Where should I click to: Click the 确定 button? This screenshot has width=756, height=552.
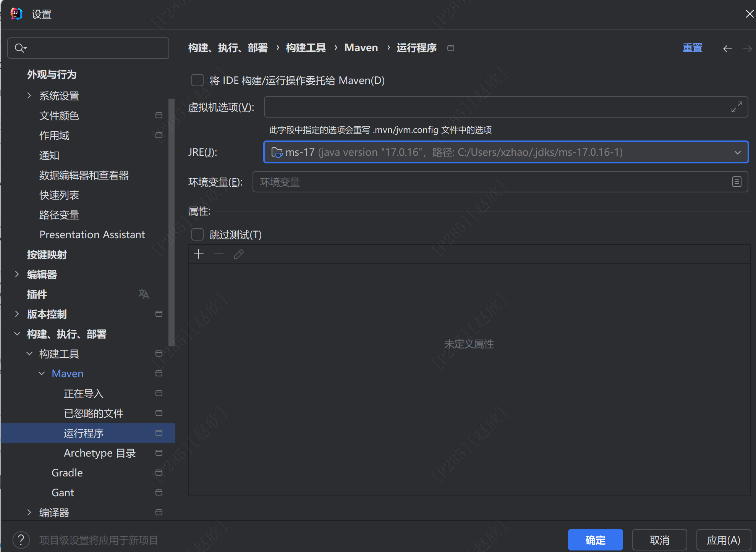coord(595,540)
